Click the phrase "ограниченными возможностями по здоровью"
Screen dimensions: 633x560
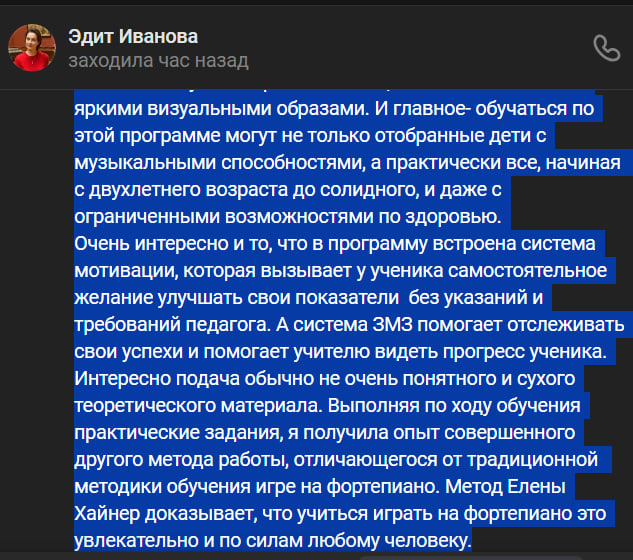coord(287,216)
